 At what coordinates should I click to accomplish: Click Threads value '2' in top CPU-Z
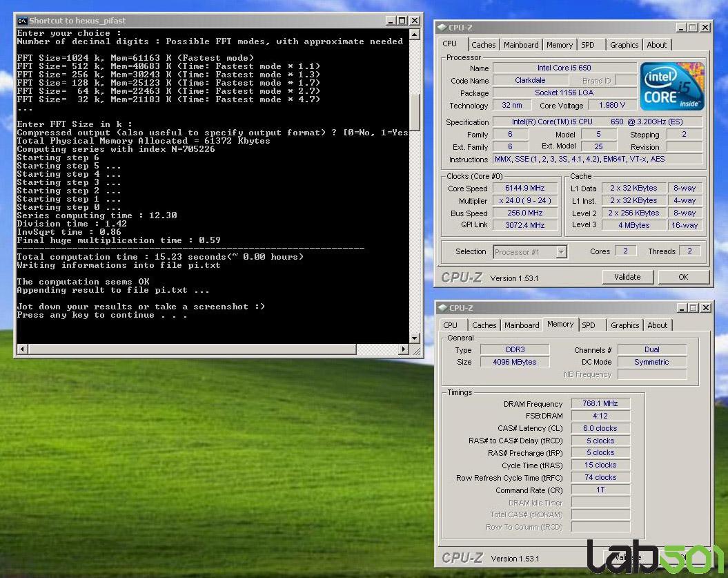pos(690,251)
